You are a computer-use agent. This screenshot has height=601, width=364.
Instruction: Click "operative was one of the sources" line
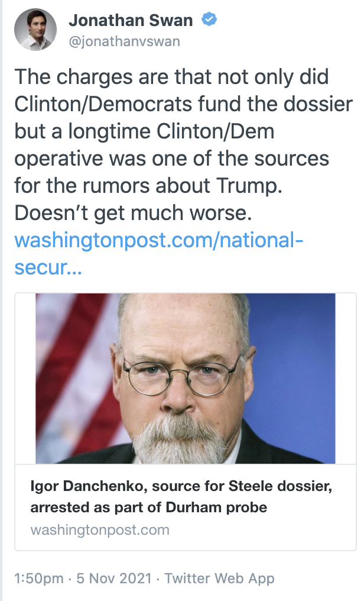171,159
